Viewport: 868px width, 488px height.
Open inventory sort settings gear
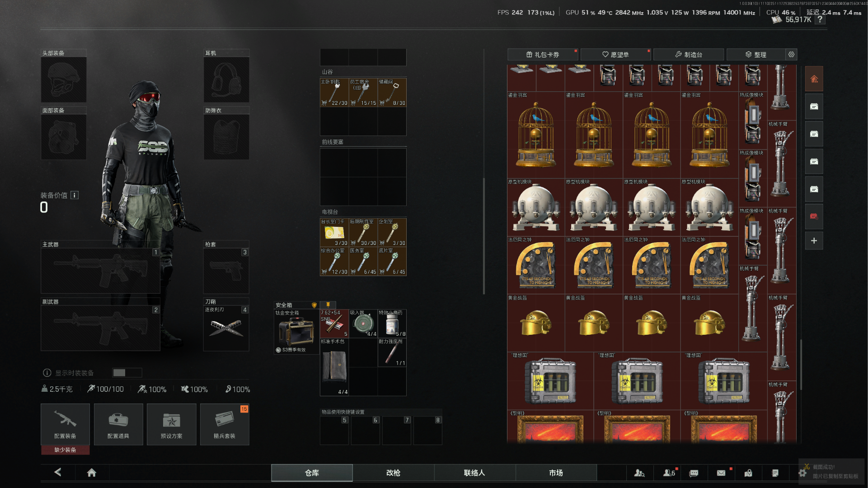pos(791,54)
